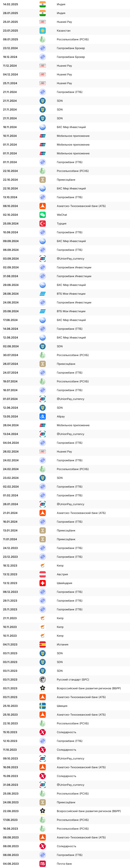The image size is (130, 868).
Task: Click the red Почта банк icon
Action: click(x=43, y=864)
